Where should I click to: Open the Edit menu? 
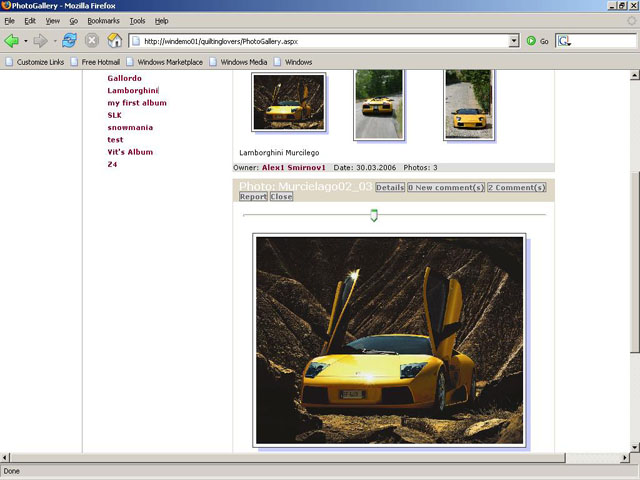tap(30, 21)
